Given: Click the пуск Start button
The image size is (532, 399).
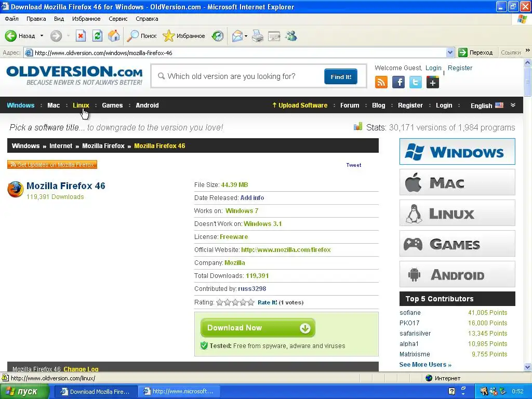Looking at the screenshot, I should click(x=24, y=392).
